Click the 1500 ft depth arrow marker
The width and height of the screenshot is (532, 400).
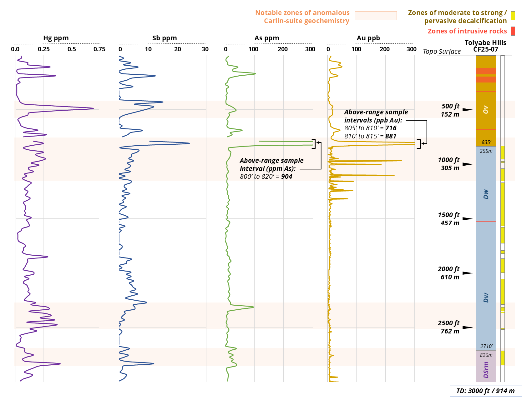point(467,219)
